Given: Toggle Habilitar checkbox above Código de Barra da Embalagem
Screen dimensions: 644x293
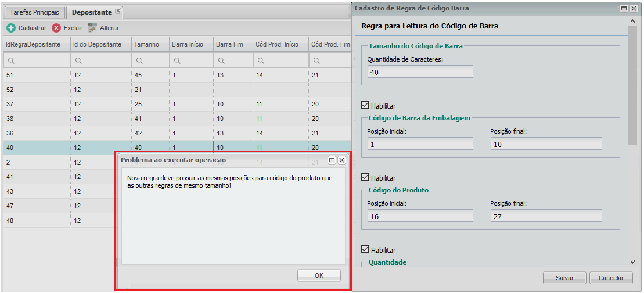Looking at the screenshot, I should (365, 106).
